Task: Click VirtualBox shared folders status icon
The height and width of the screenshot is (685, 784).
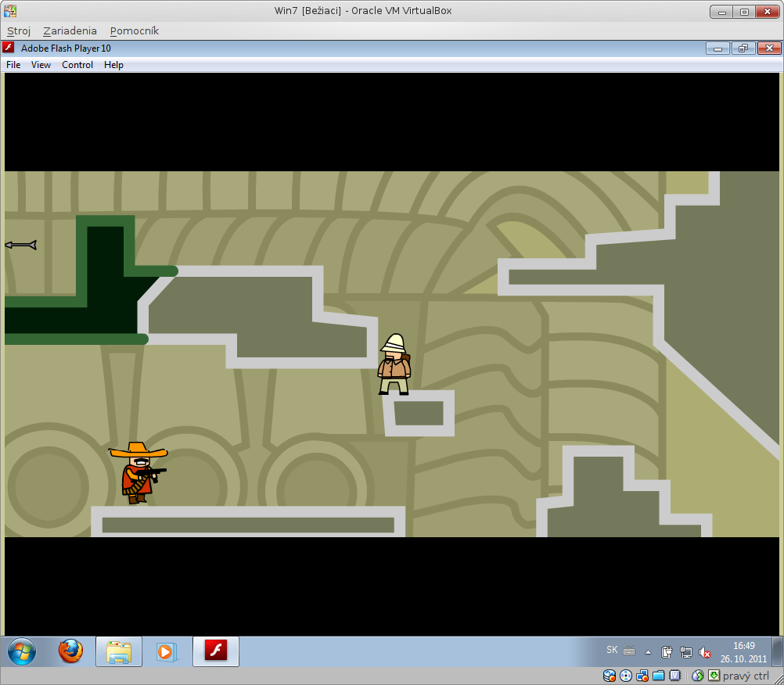Action: point(659,676)
